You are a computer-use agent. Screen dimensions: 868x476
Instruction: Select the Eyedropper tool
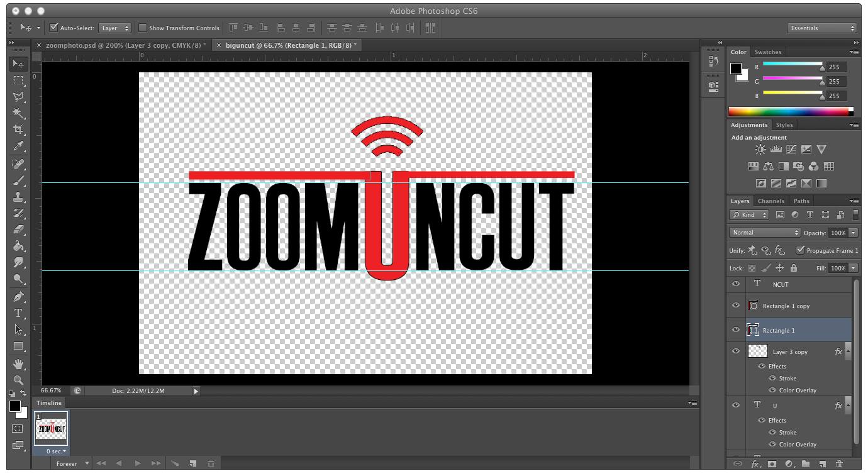pos(18,147)
